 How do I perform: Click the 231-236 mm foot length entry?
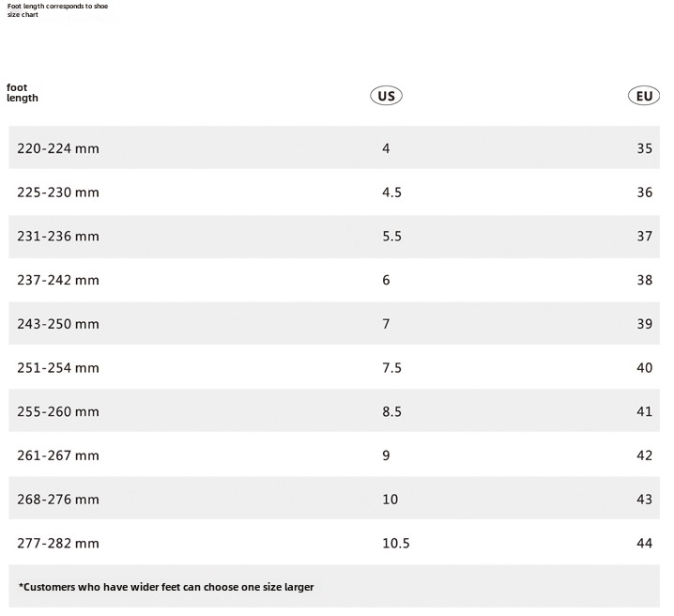click(x=58, y=237)
